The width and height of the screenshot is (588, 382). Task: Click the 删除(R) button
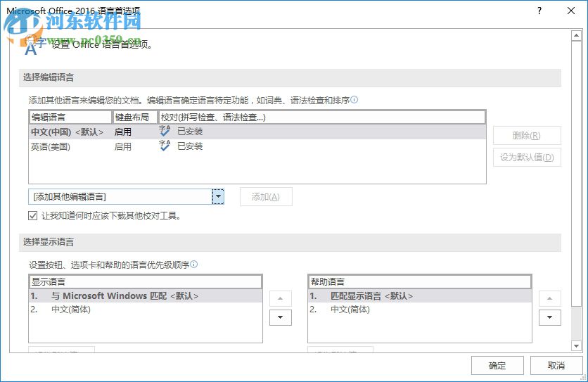coord(527,136)
